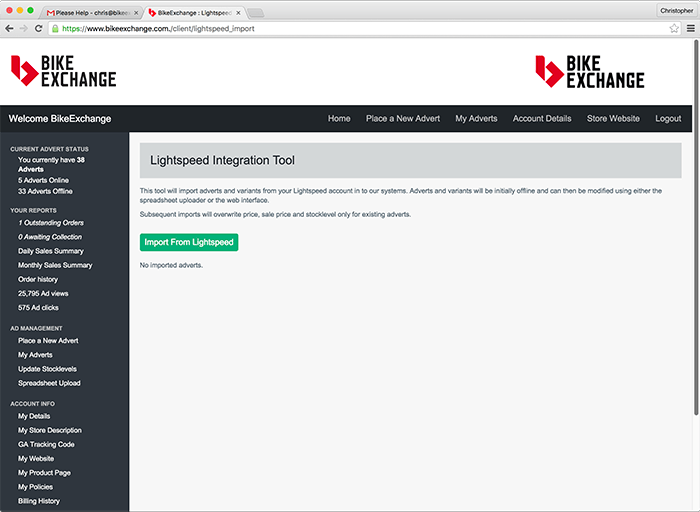Open My Details under Account Info
The height and width of the screenshot is (512, 700).
34,416
